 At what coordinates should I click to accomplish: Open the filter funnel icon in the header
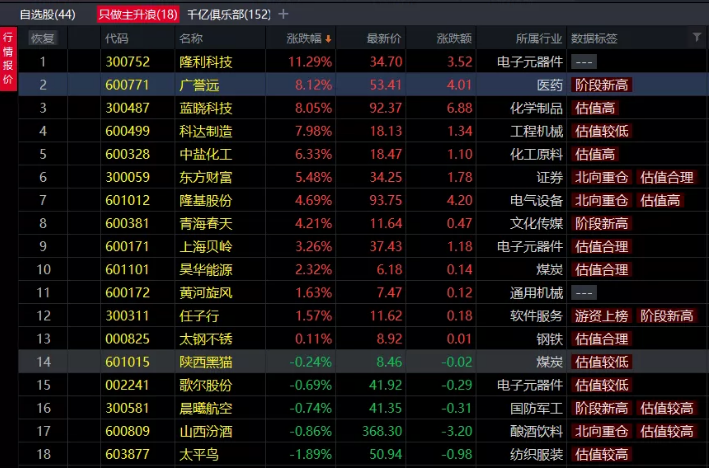pos(697,38)
